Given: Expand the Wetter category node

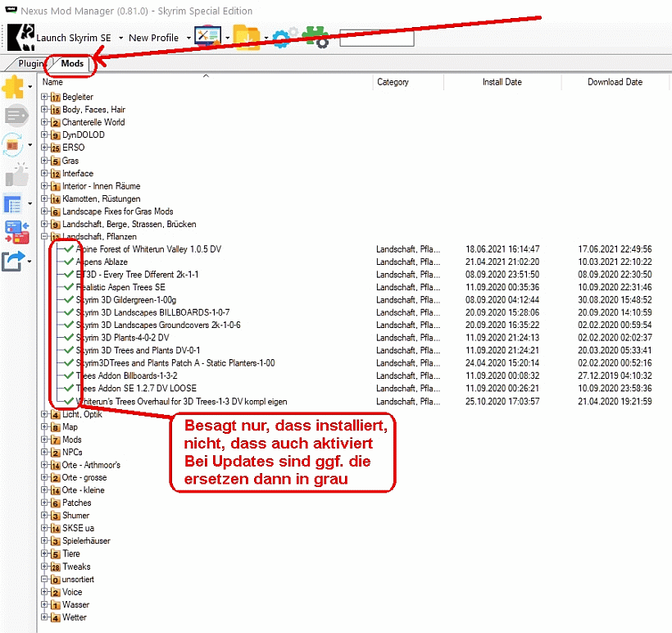Looking at the screenshot, I should [45, 617].
